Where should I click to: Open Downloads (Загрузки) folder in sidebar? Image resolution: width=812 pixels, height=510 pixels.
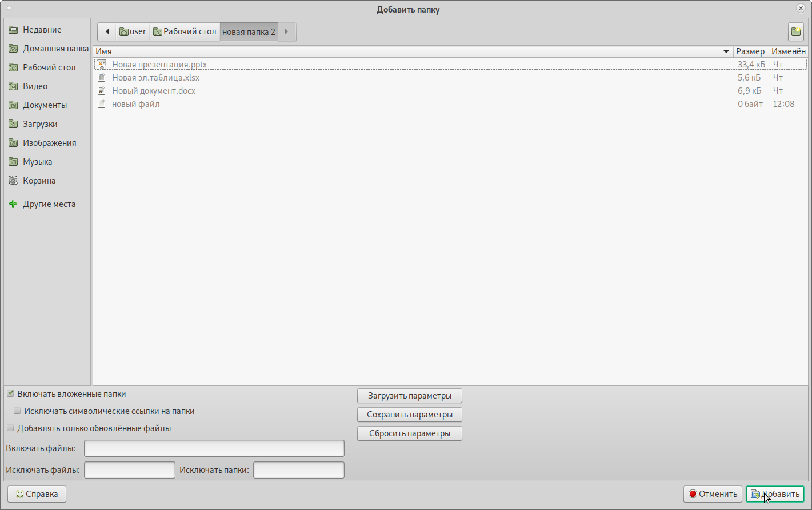click(40, 124)
